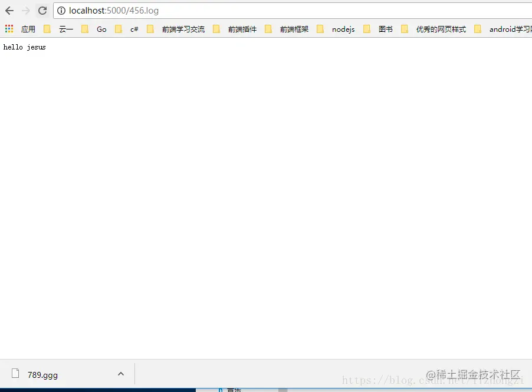Open the android学习 bookmark folder
The image size is (532, 392).
[503, 29]
